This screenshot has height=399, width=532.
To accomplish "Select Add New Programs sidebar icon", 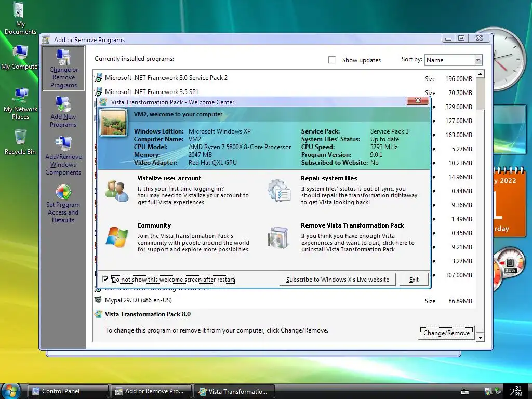I will [63, 112].
